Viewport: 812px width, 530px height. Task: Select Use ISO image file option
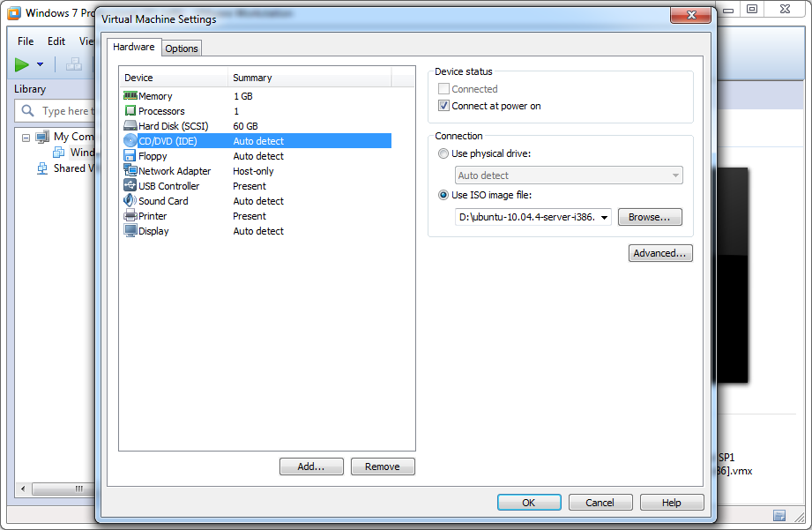pos(443,195)
